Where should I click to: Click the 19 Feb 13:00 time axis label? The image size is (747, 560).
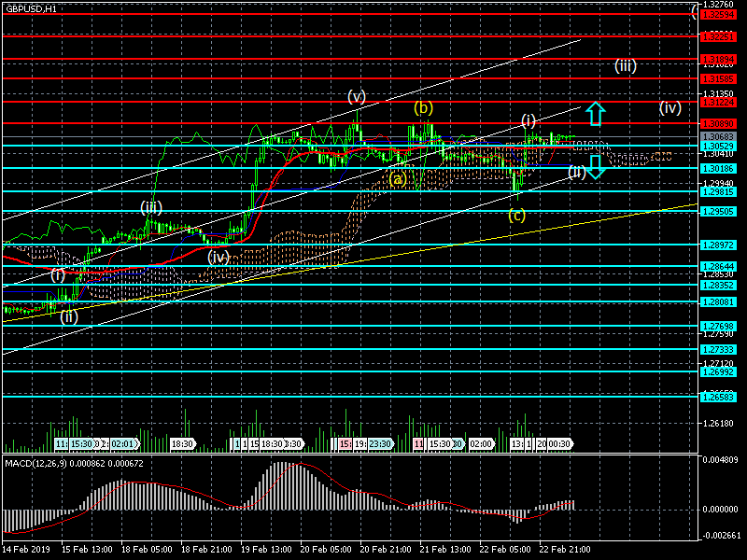266,549
